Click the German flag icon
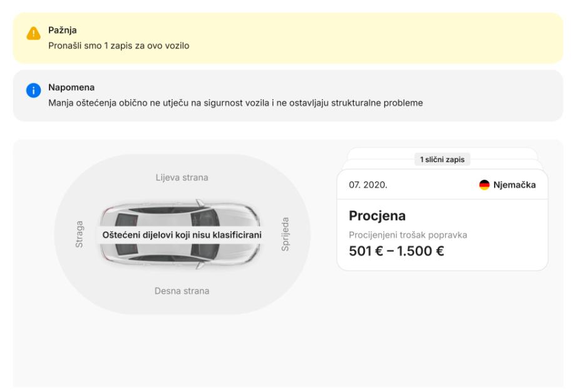 pos(485,185)
